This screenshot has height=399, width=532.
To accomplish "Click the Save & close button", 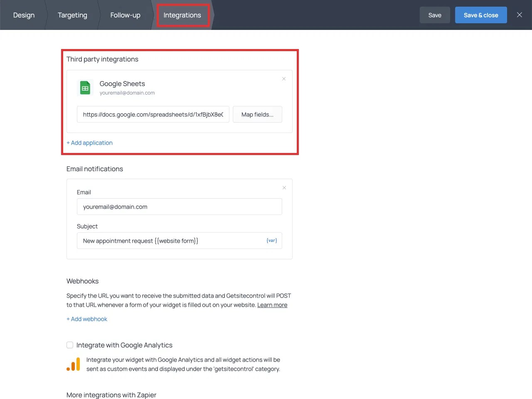I will coord(481,15).
